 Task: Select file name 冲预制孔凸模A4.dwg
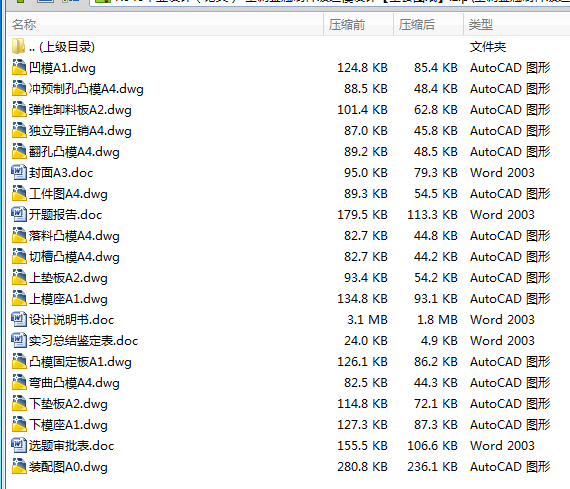pos(86,89)
